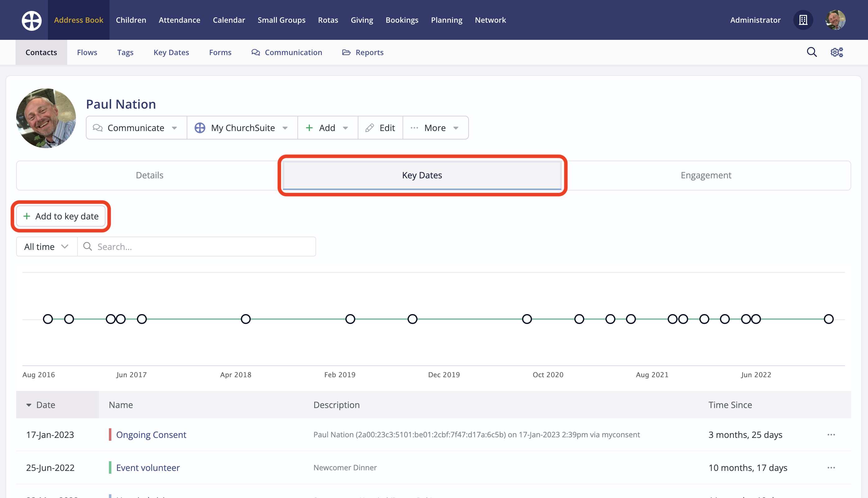Open the Ongoing Consent link
Image resolution: width=868 pixels, height=498 pixels.
(x=151, y=435)
